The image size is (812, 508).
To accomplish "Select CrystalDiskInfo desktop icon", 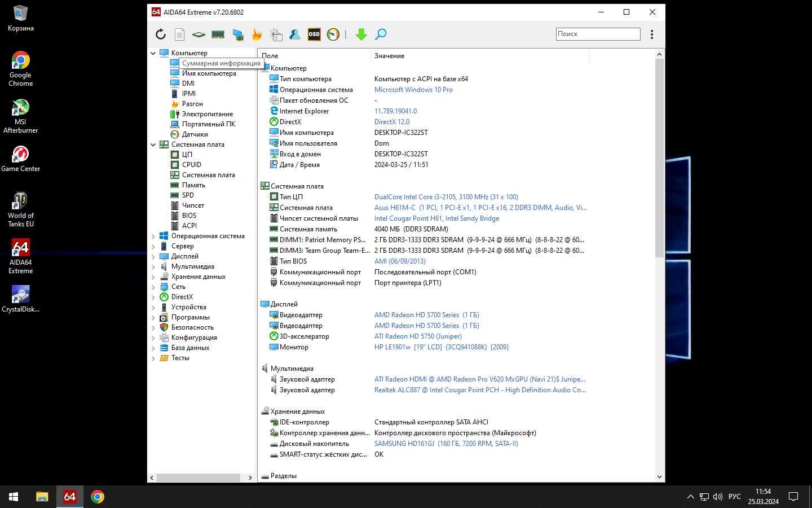I will pos(20,299).
